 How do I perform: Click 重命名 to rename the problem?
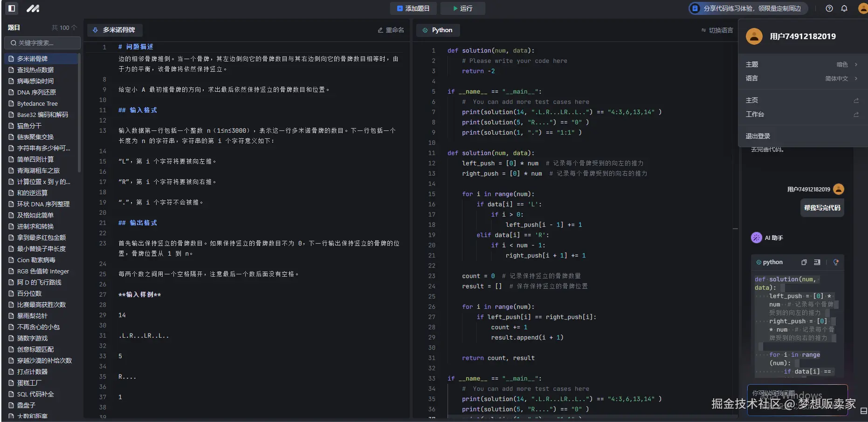(x=391, y=30)
